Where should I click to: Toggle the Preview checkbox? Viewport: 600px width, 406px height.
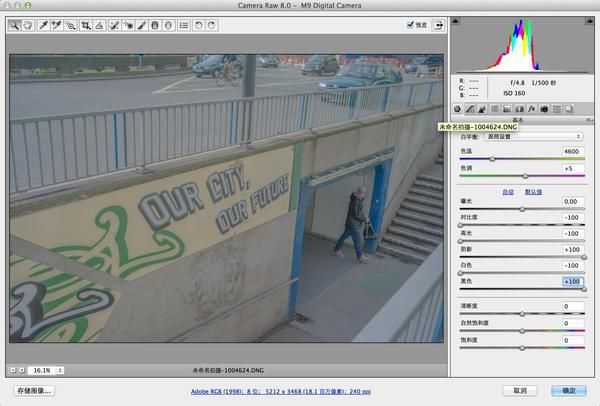411,25
